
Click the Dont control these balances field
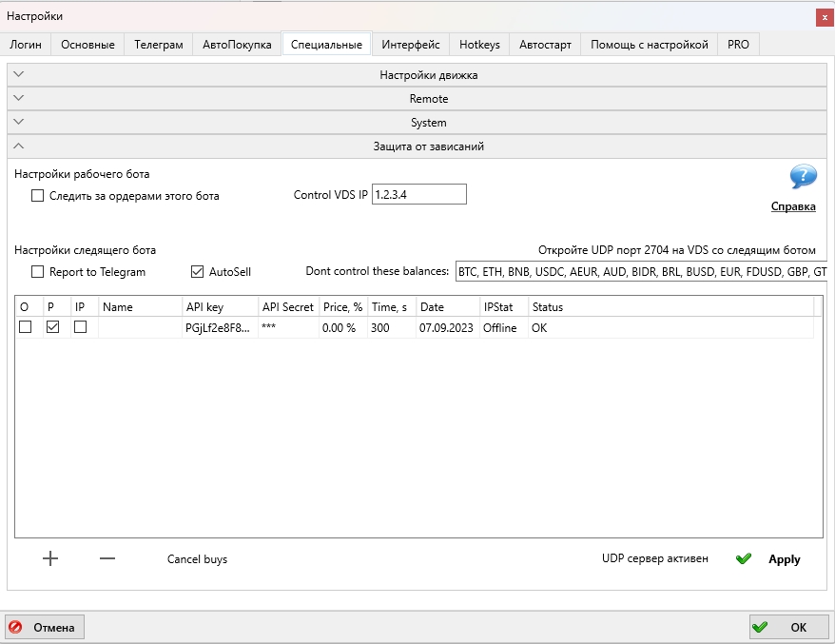641,272
